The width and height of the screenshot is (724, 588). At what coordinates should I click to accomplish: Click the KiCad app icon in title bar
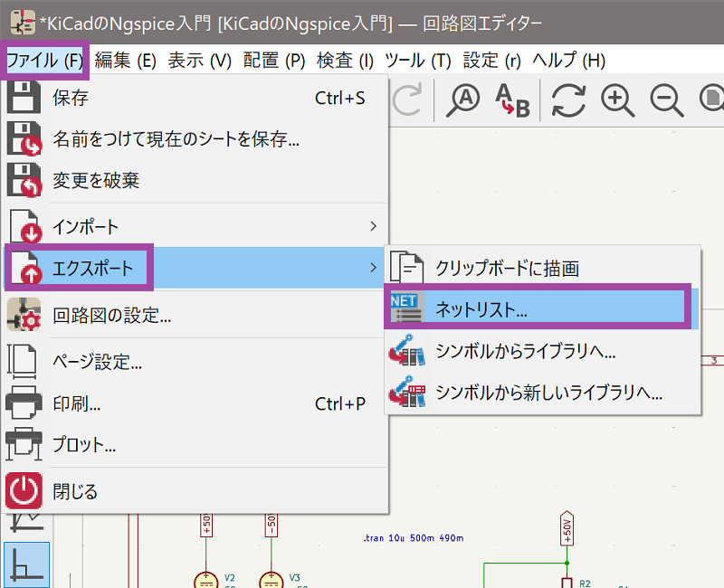(23, 22)
